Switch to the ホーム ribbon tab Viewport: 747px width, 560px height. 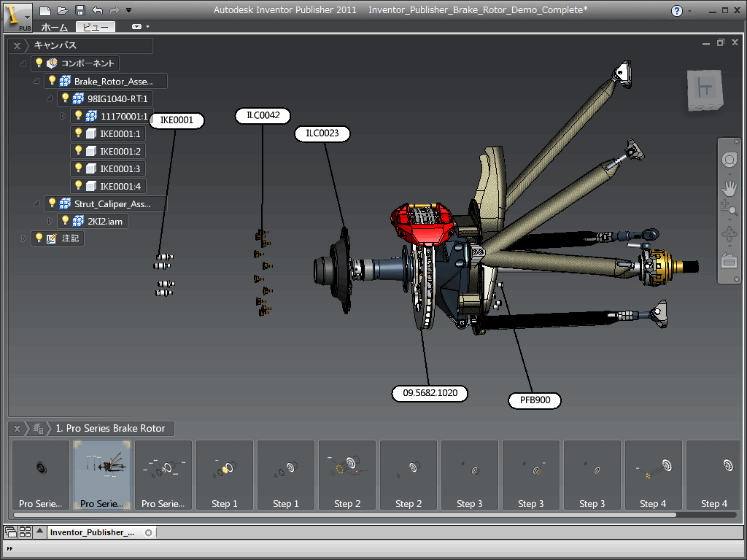(54, 27)
